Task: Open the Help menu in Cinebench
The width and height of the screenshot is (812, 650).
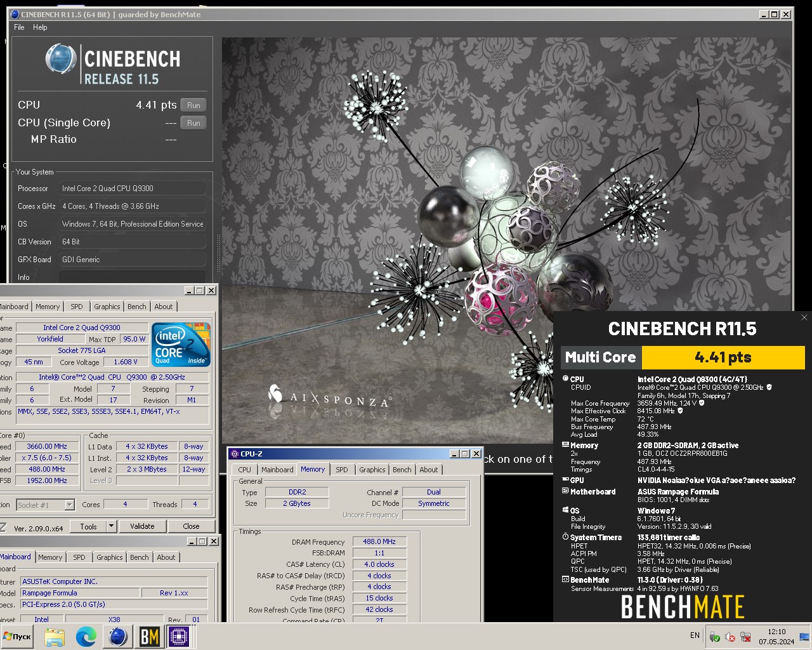Action: coord(40,27)
